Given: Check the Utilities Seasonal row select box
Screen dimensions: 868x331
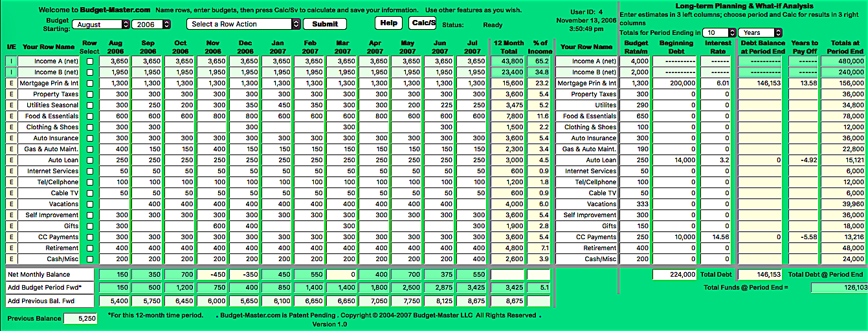Looking at the screenshot, I should [x=90, y=105].
